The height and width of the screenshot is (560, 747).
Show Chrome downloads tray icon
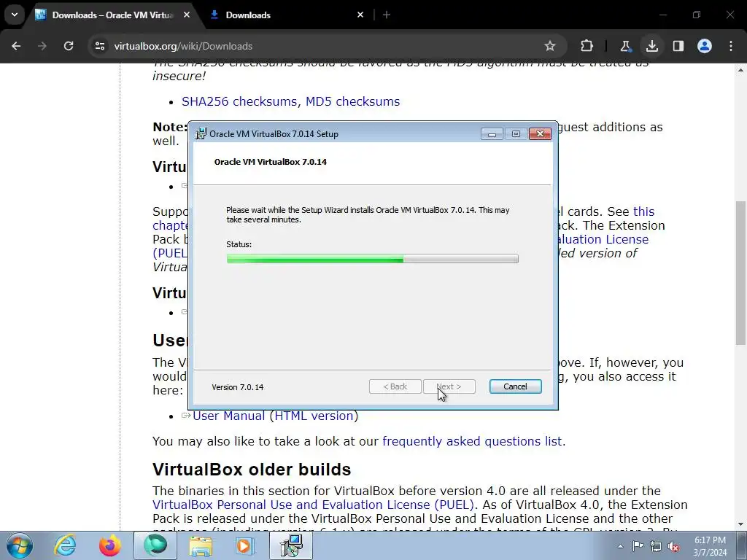[x=651, y=46]
